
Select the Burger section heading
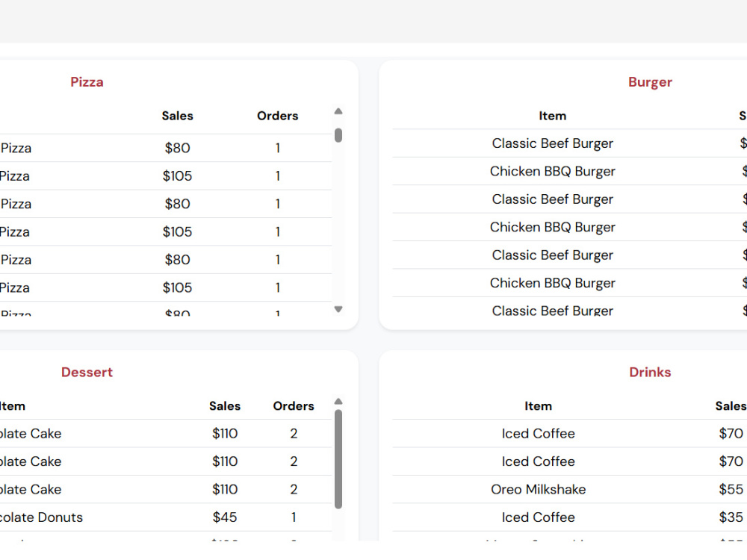(650, 82)
